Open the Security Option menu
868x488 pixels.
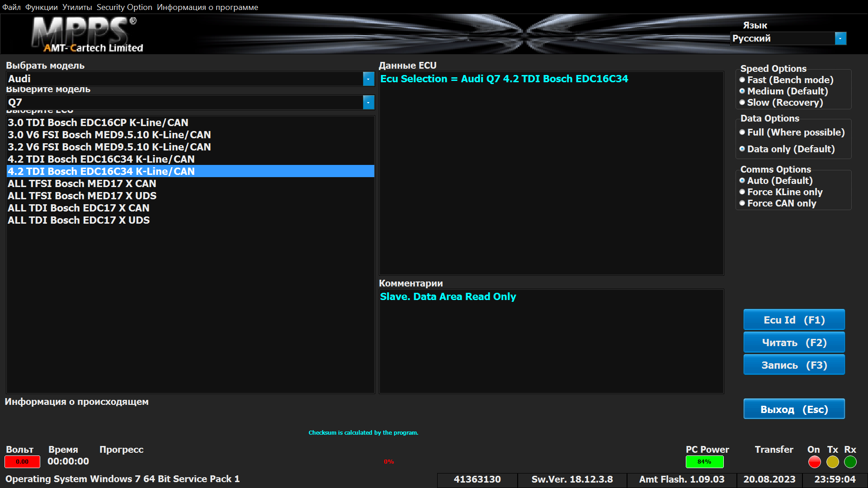coord(124,7)
